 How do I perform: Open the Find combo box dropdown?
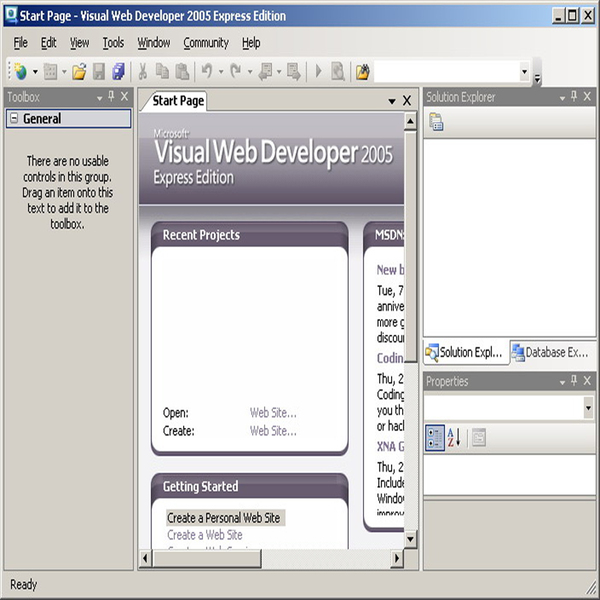click(525, 72)
